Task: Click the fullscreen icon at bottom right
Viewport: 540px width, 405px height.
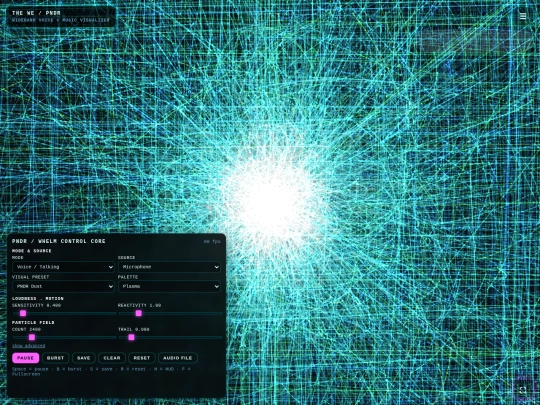Action: [523, 390]
